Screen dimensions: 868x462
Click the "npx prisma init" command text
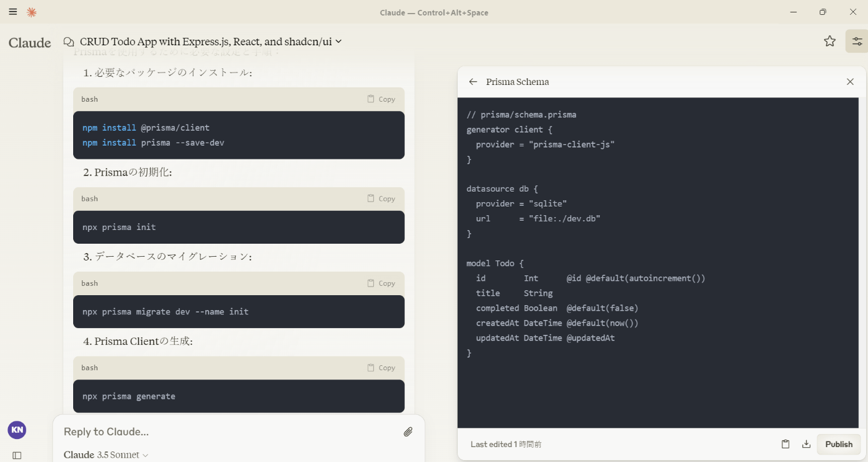(119, 227)
